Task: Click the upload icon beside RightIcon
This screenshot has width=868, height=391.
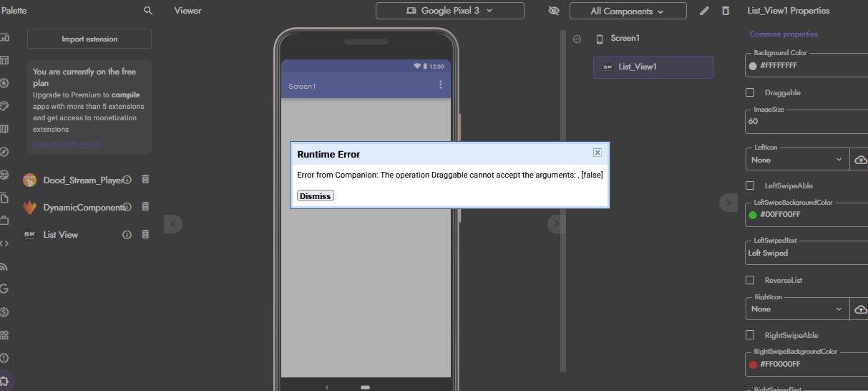Action: [860, 309]
